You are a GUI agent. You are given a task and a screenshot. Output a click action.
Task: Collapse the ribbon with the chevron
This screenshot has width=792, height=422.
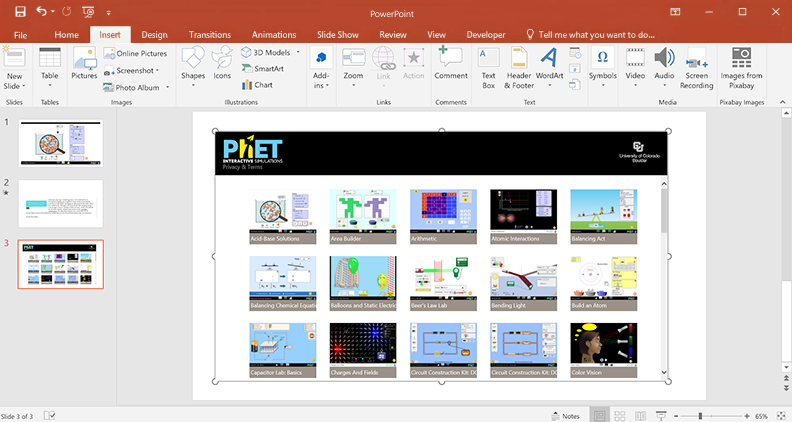point(782,102)
